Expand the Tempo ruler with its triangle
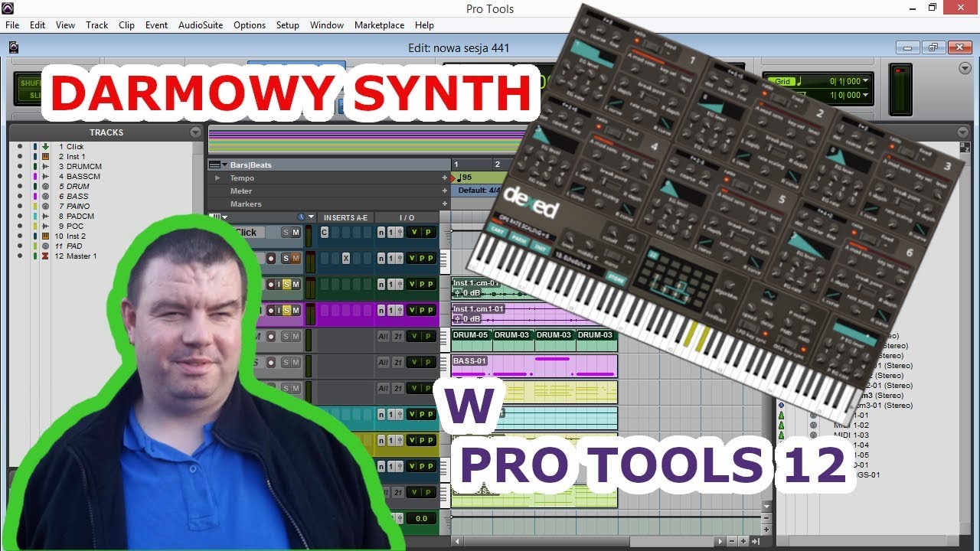This screenshot has height=551, width=980. pos(217,178)
